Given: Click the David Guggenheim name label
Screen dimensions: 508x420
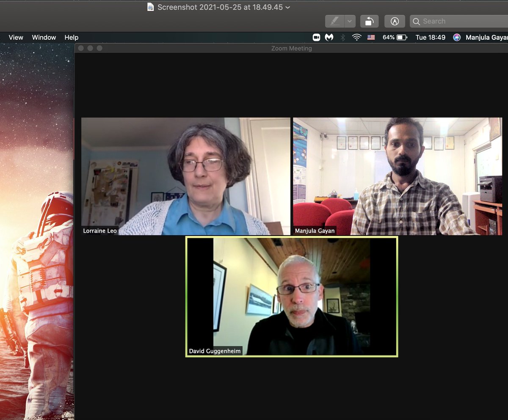Looking at the screenshot, I should click(215, 351).
